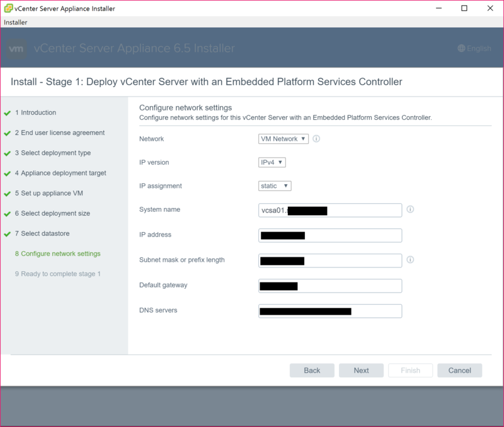Open the IP version IPv4 dropdown
The image size is (504, 427).
pos(272,162)
